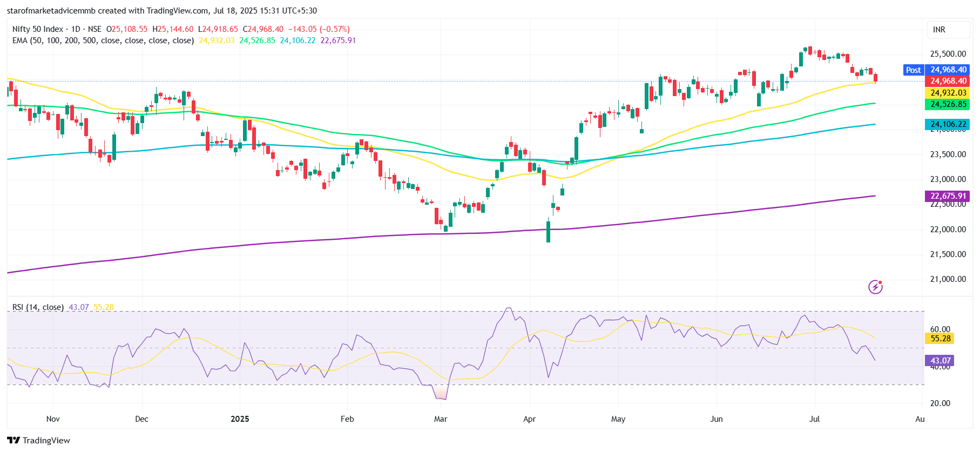Select the Nifty 50 Index title

pyautogui.click(x=38, y=29)
